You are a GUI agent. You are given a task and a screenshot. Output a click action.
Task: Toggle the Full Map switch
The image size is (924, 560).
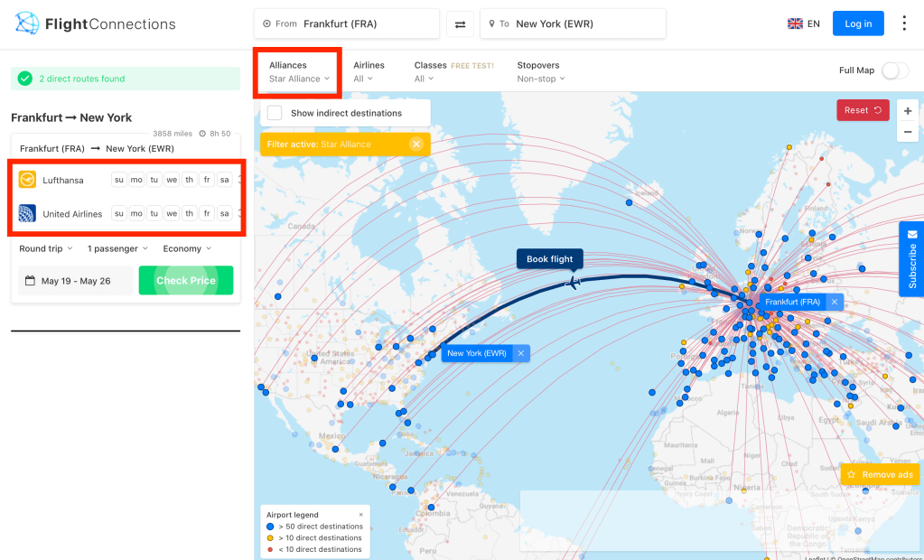893,70
